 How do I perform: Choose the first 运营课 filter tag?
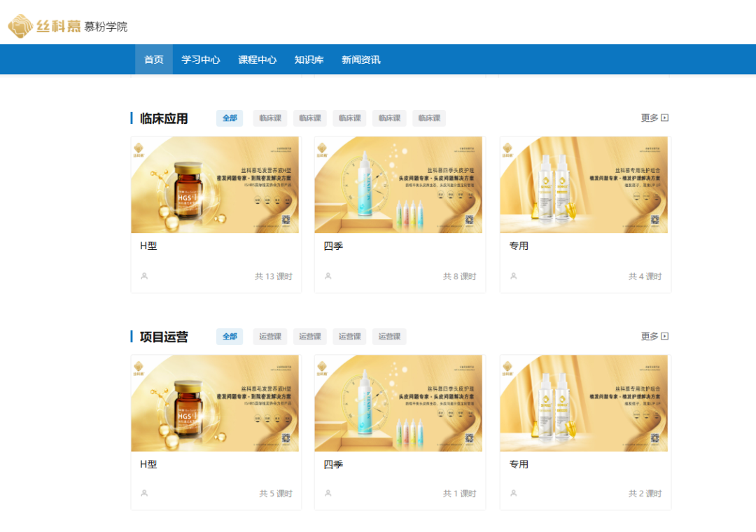(269, 337)
